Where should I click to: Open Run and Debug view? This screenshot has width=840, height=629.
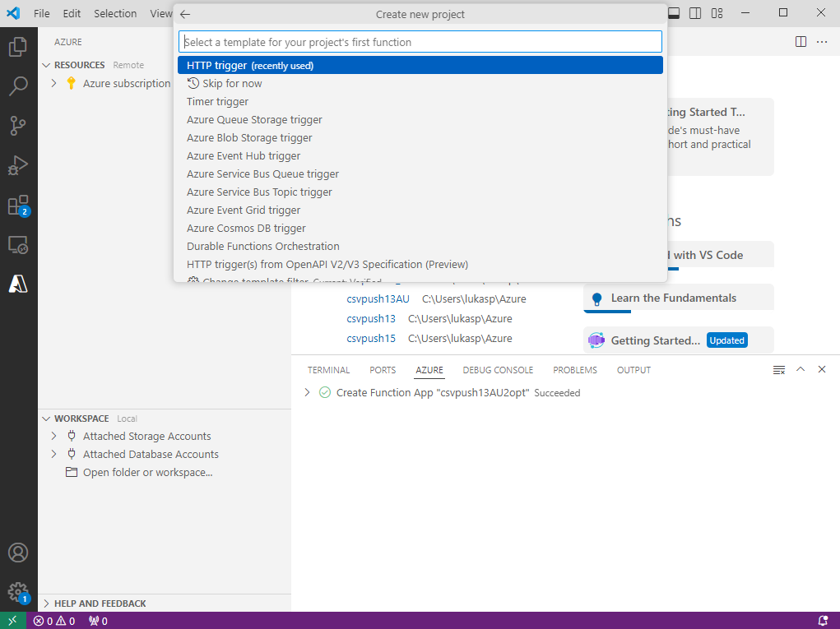click(18, 165)
